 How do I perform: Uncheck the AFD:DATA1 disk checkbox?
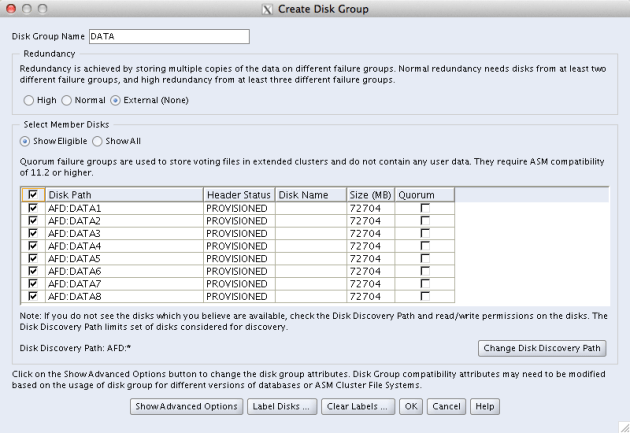coord(32,208)
